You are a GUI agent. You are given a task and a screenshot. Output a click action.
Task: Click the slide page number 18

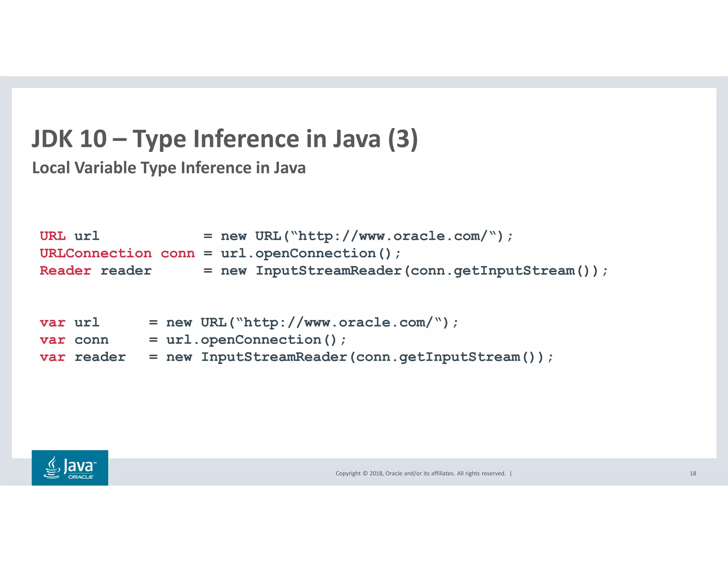pyautogui.click(x=693, y=473)
